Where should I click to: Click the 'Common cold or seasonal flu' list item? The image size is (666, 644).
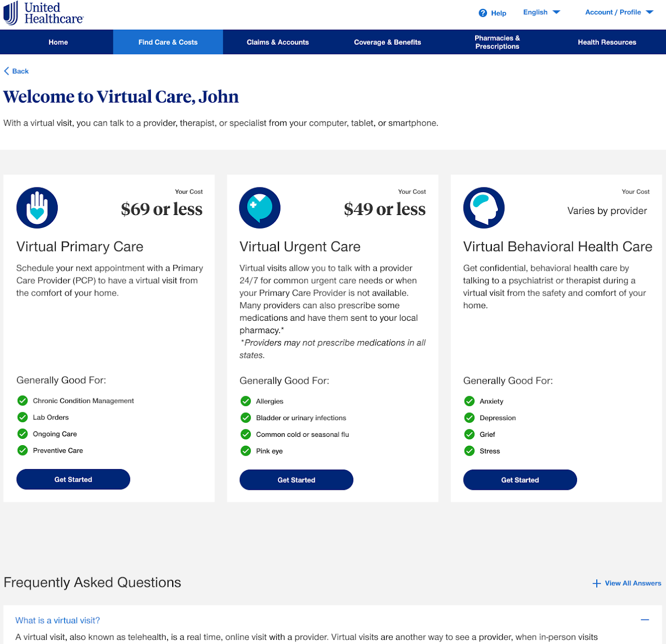302,435
